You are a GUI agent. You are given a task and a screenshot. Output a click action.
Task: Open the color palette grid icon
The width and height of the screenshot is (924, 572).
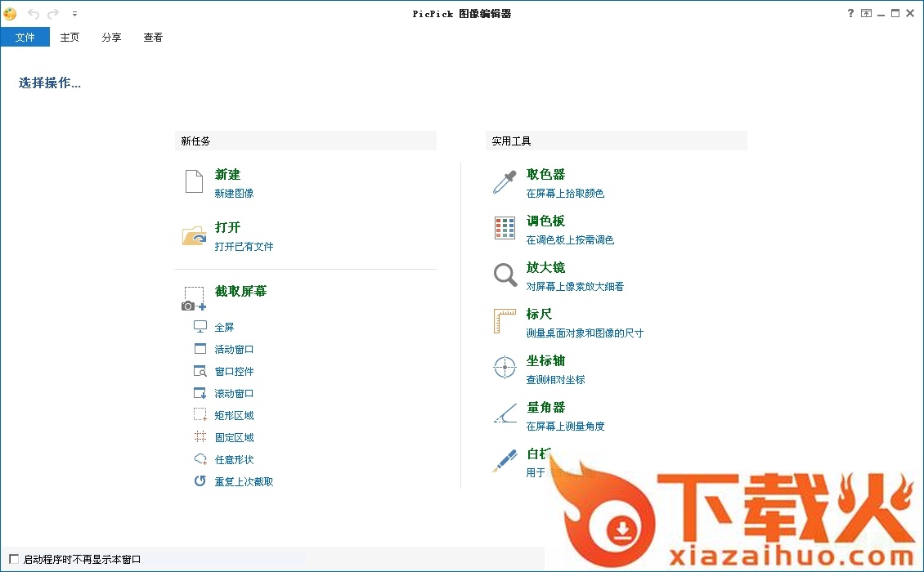click(505, 228)
